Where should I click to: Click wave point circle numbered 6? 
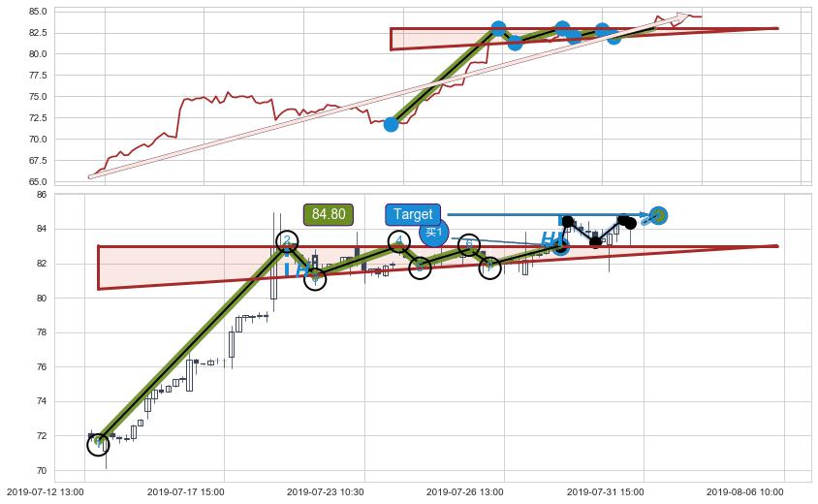469,245
